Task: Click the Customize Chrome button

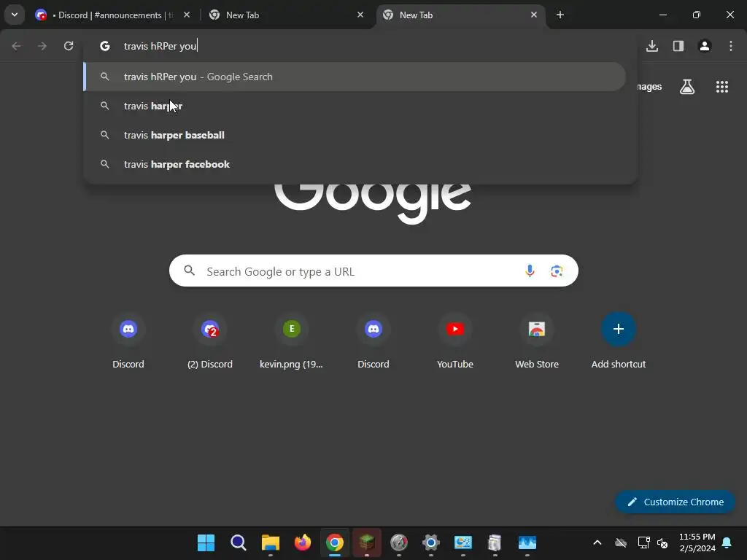Action: (675, 502)
